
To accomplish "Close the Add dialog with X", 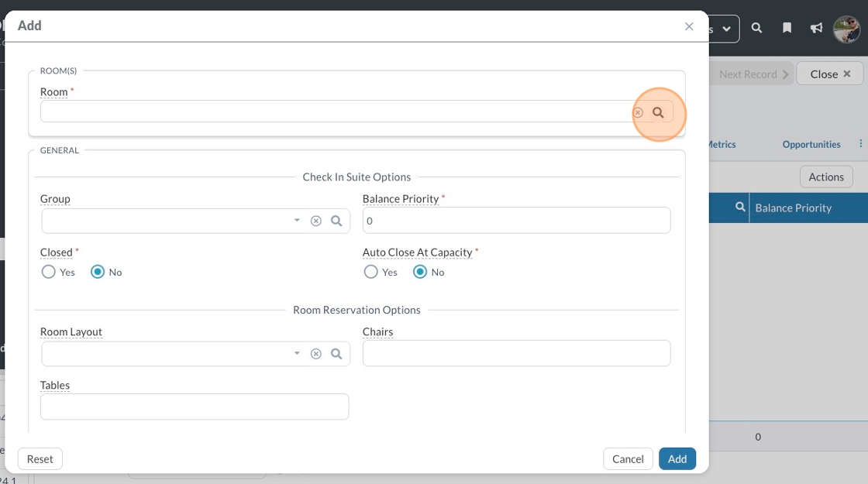I will [689, 26].
